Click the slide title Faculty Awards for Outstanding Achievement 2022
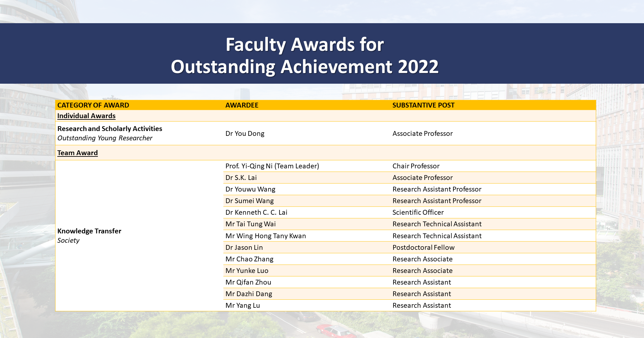The height and width of the screenshot is (338, 644). (x=322, y=56)
